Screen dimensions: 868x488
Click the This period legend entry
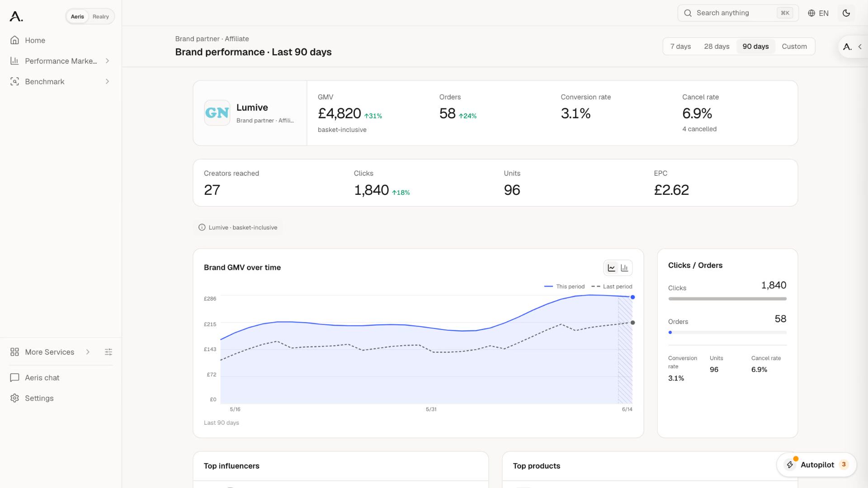(x=564, y=286)
